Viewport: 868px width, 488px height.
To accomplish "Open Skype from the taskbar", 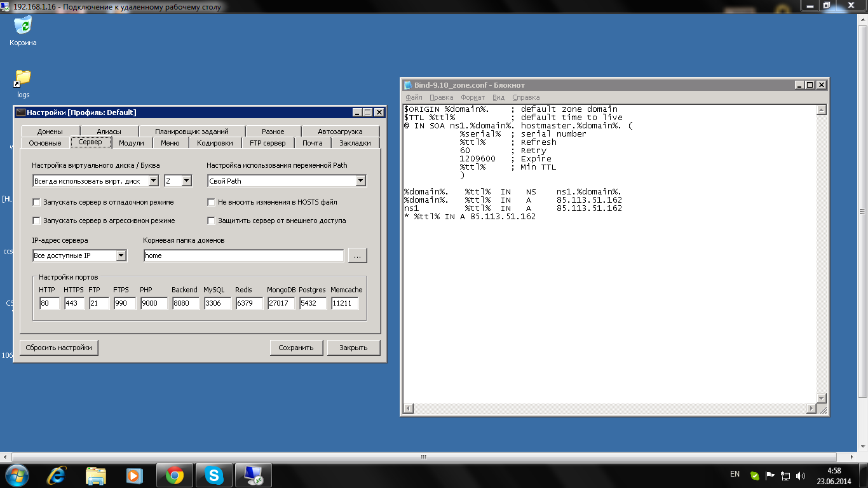I will 214,475.
